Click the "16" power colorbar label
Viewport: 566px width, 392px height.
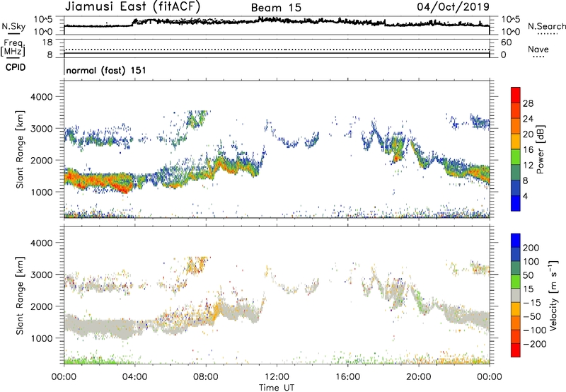click(x=528, y=150)
